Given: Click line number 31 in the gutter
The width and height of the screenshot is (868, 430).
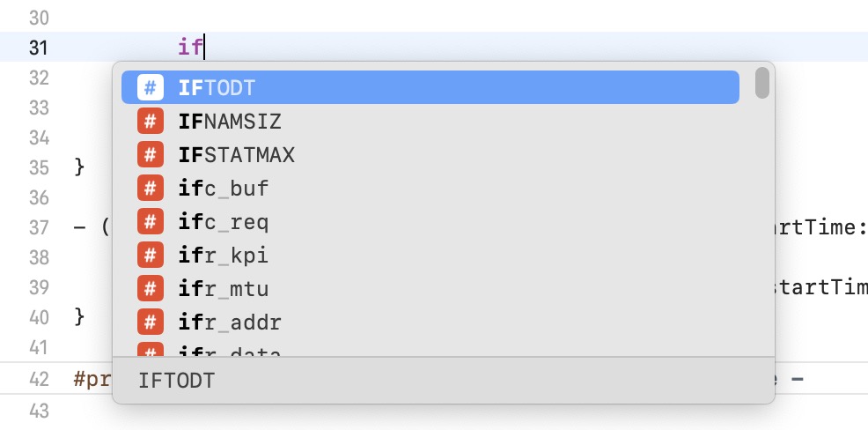Looking at the screenshot, I should (38, 48).
